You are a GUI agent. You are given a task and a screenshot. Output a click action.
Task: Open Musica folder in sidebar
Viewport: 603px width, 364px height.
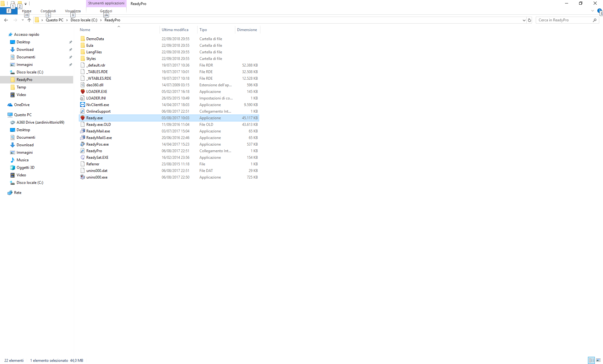pos(22,160)
